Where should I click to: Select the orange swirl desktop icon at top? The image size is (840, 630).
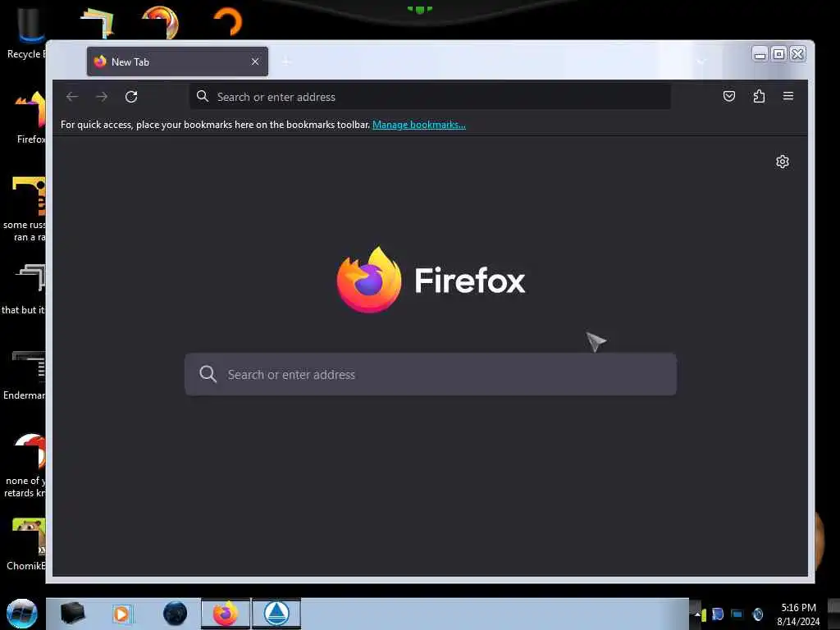tap(160, 22)
